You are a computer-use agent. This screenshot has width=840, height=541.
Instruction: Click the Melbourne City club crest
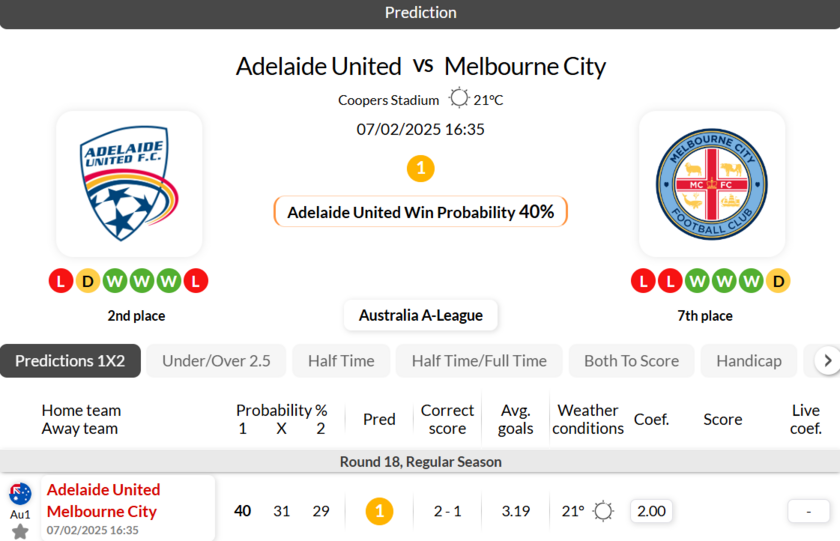pos(711,184)
